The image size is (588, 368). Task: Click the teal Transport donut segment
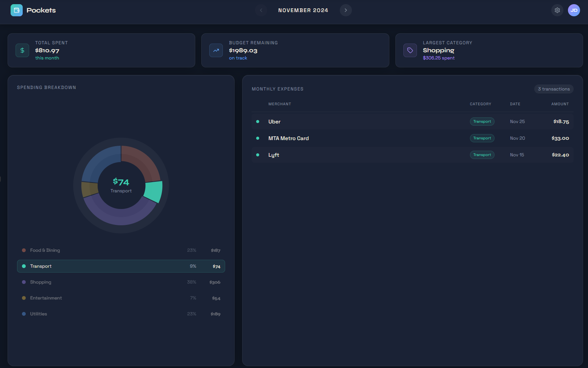click(x=154, y=191)
